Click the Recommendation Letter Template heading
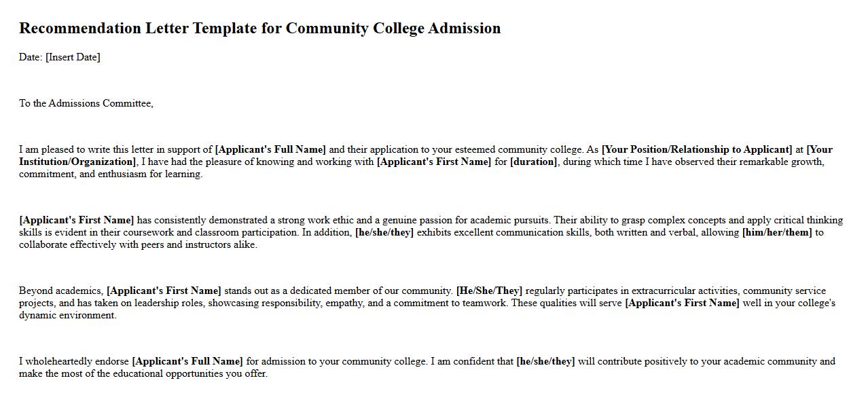Image resolution: width=868 pixels, height=408 pixels. [x=259, y=29]
